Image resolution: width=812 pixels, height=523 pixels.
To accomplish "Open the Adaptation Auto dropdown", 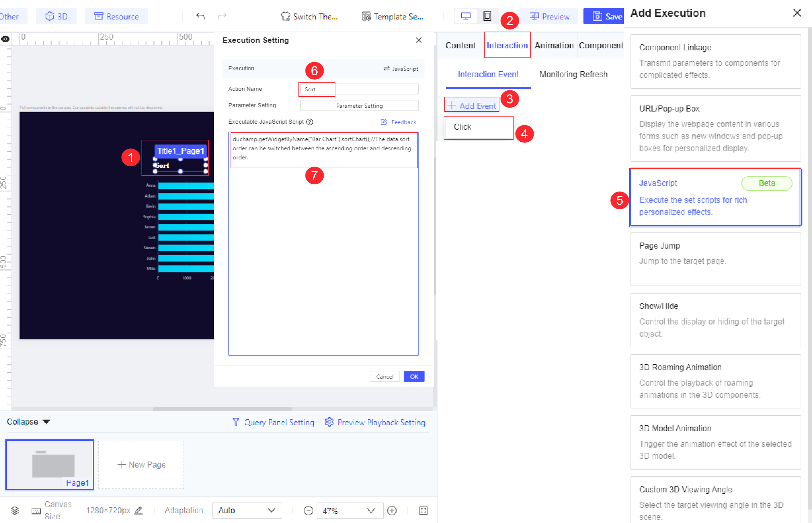I will (x=247, y=511).
